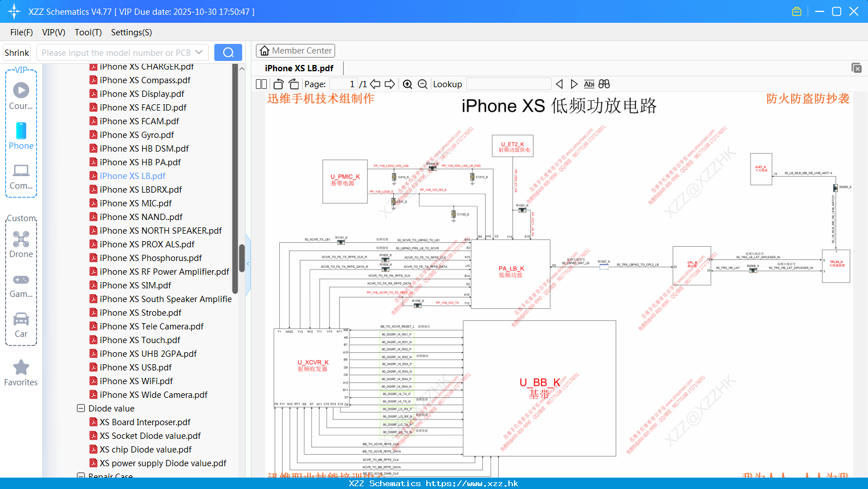868x489 pixels.
Task: Open the File menu
Action: (22, 32)
